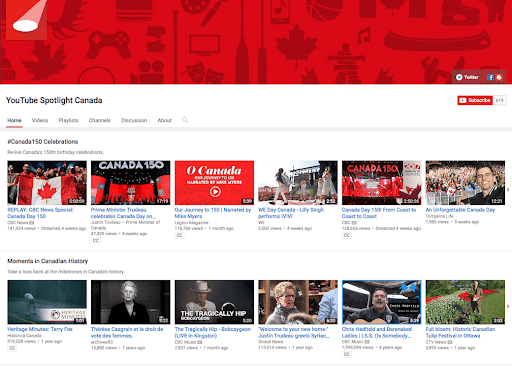This screenshot has height=366, width=512.
Task: Click the spotlight channel avatar icon
Action: tap(27, 20)
